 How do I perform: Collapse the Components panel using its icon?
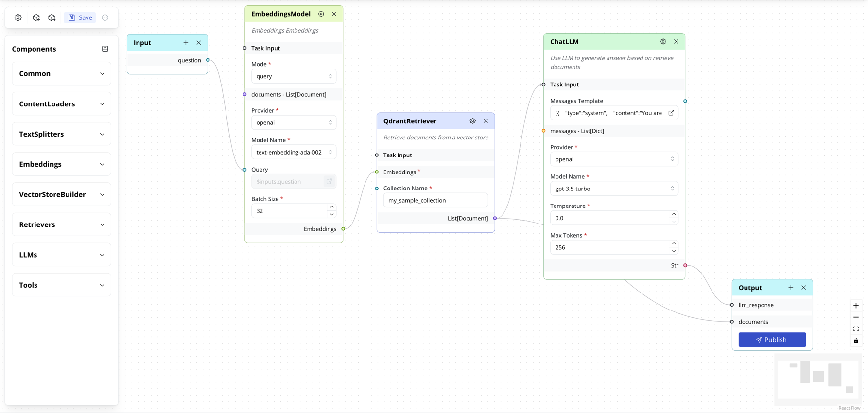click(x=105, y=49)
